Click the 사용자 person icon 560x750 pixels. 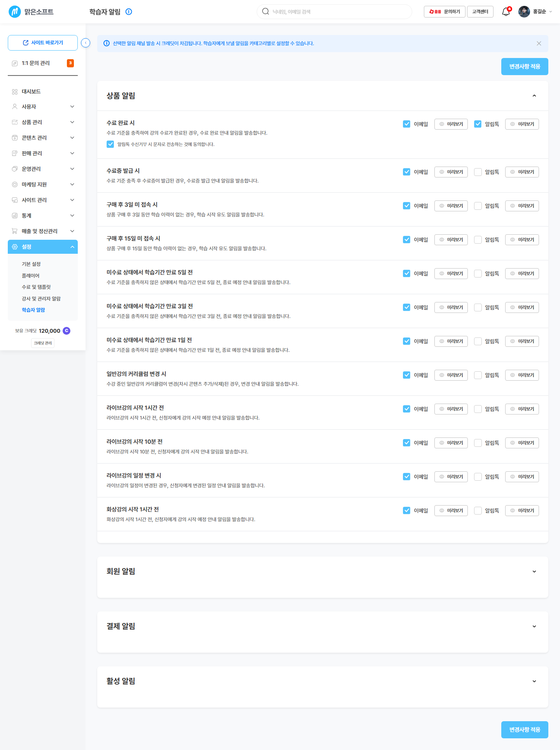point(15,107)
